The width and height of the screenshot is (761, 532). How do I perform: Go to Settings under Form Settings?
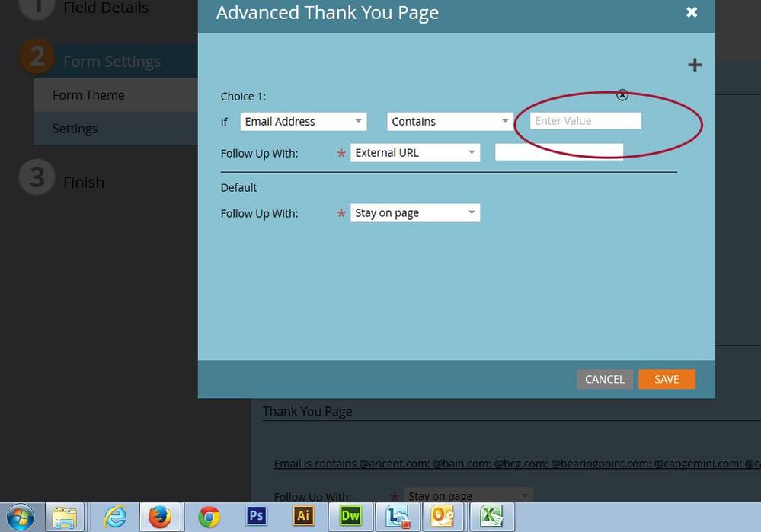[x=75, y=129]
